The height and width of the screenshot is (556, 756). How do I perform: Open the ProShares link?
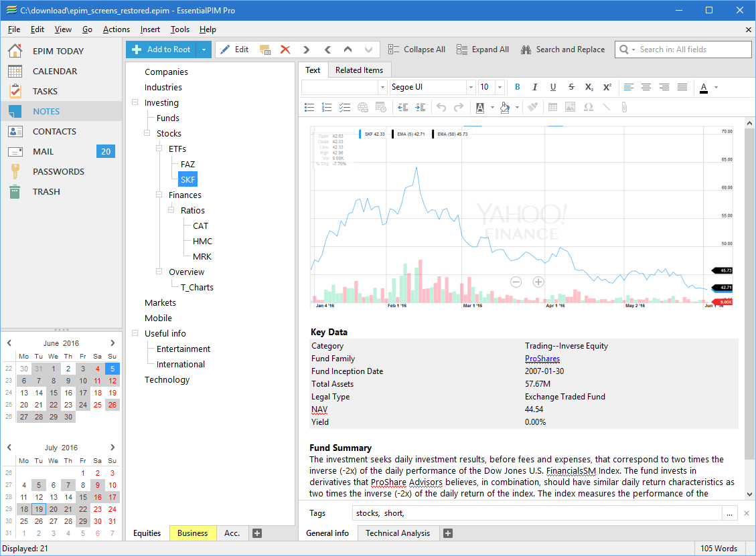point(542,359)
